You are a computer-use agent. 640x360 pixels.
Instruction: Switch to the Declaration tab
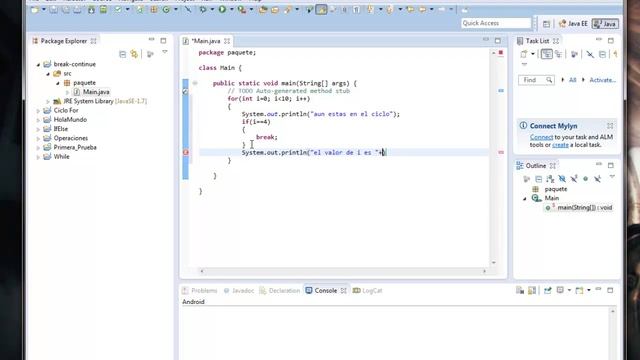coord(280,291)
